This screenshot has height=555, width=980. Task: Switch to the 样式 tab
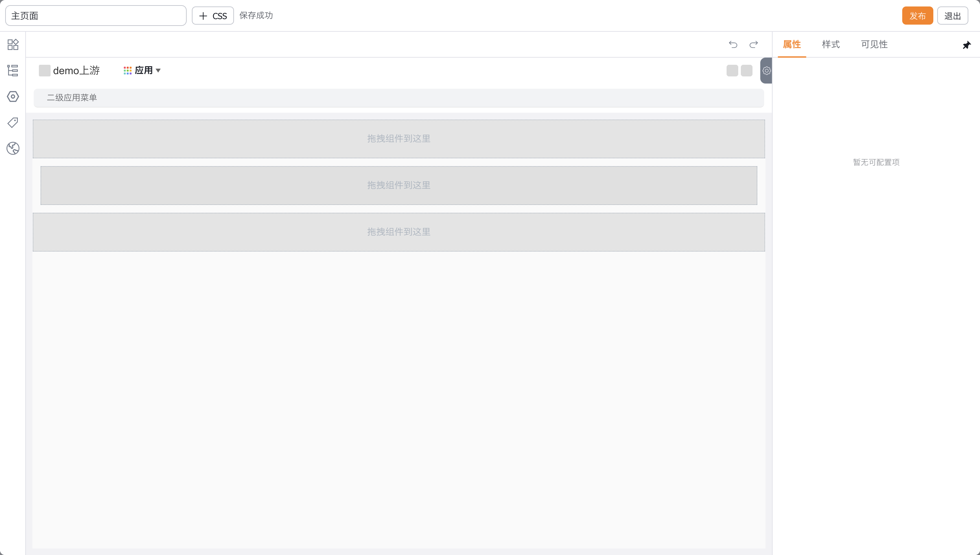(831, 45)
